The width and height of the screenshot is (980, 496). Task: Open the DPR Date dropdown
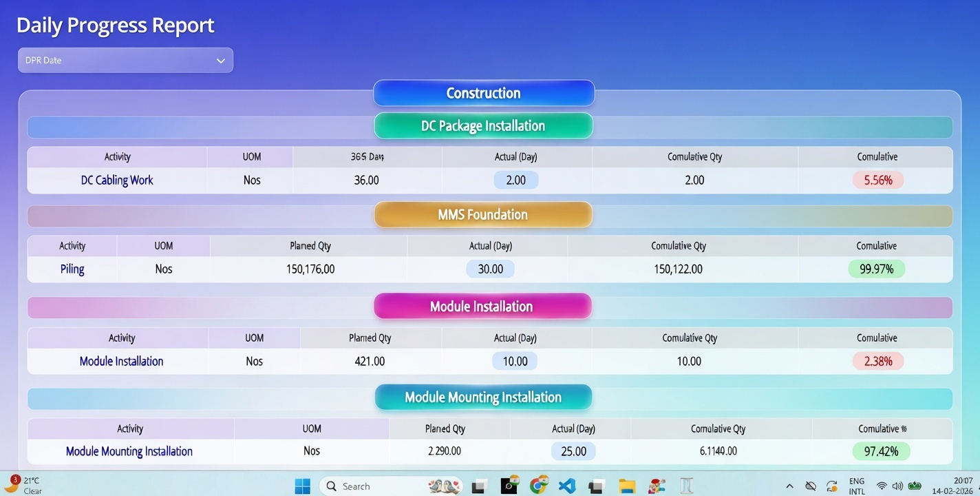click(125, 60)
